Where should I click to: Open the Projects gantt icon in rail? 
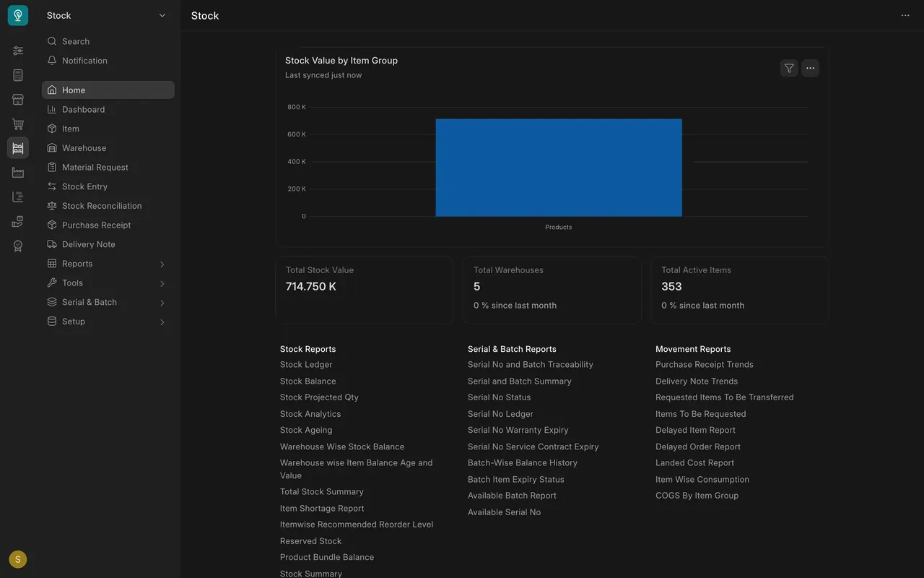[18, 197]
